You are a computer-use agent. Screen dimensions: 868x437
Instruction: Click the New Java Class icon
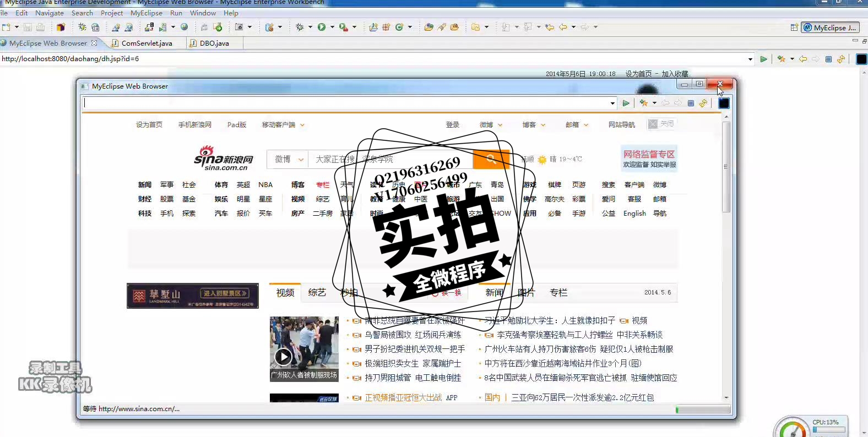coord(400,27)
